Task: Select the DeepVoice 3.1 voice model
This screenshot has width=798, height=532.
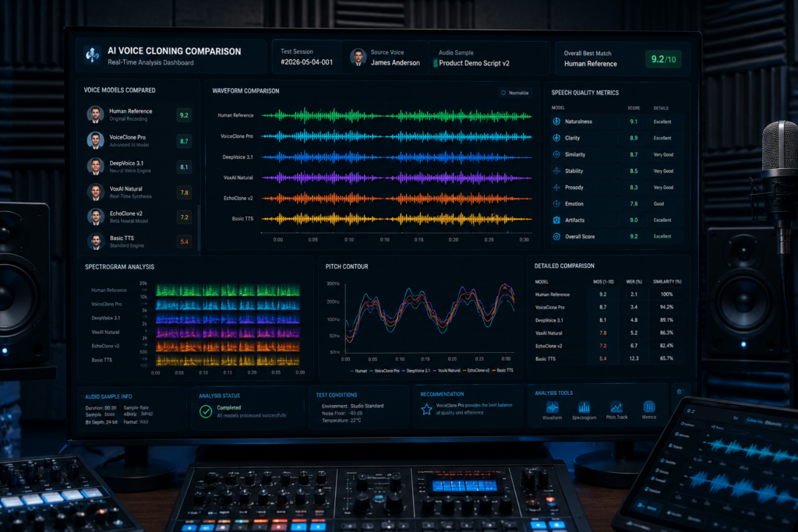Action: (139, 167)
